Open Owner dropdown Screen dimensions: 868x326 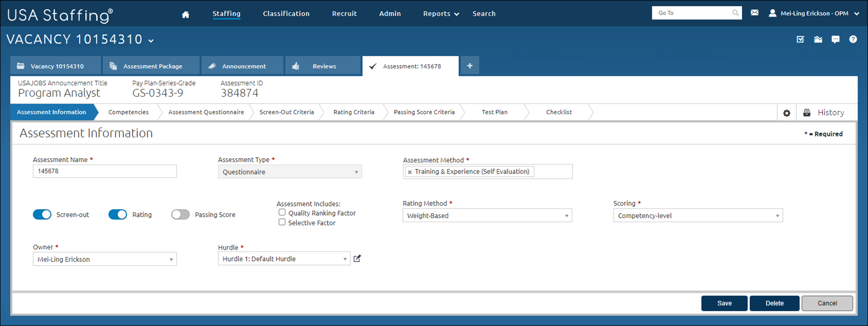pos(105,259)
